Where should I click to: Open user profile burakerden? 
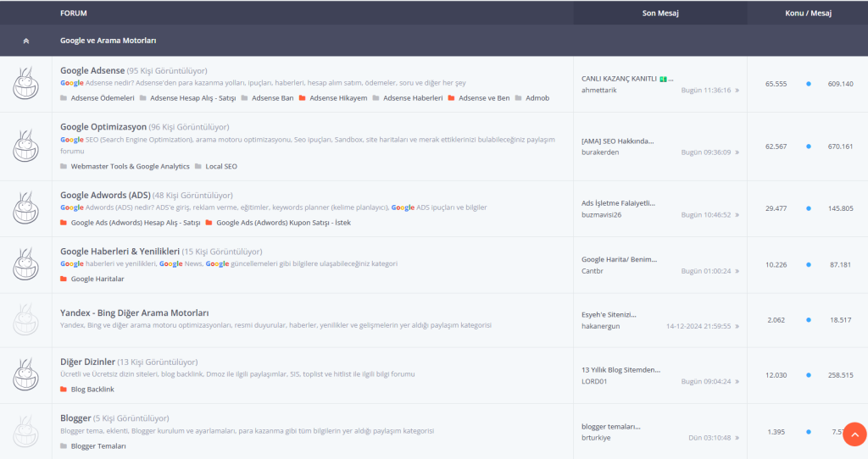[600, 152]
